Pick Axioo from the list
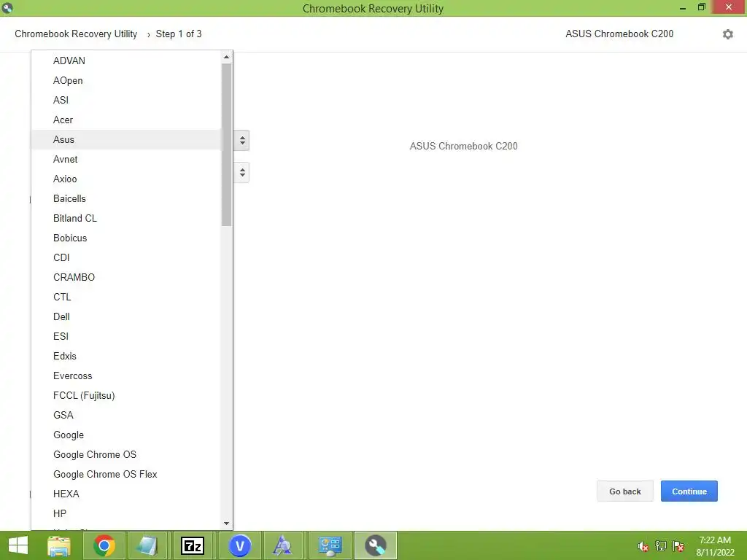The width and height of the screenshot is (747, 560). [126, 179]
